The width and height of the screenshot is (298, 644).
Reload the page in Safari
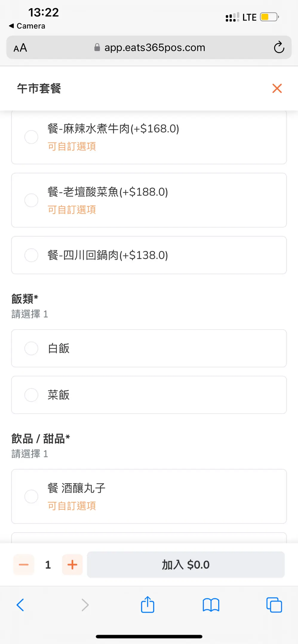pos(279,47)
